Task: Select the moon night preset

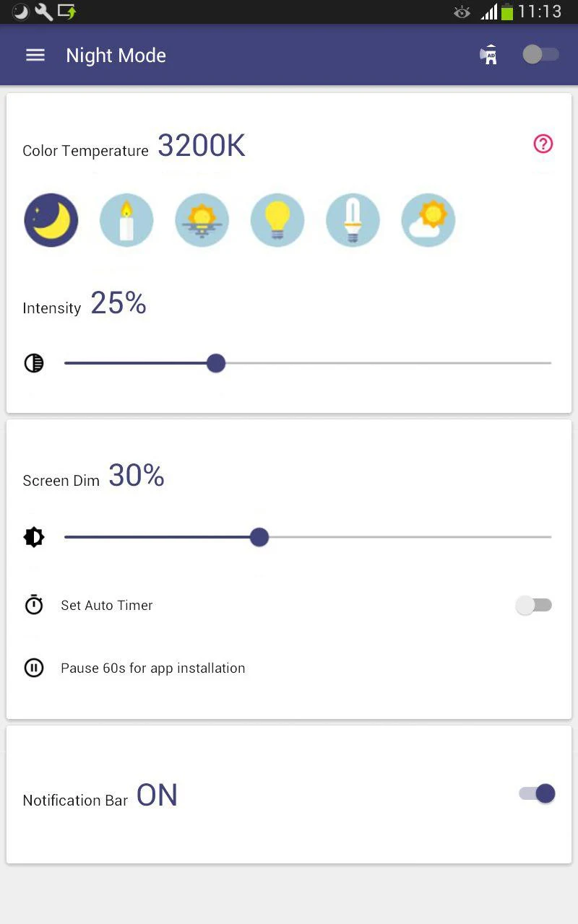Action: tap(51, 220)
